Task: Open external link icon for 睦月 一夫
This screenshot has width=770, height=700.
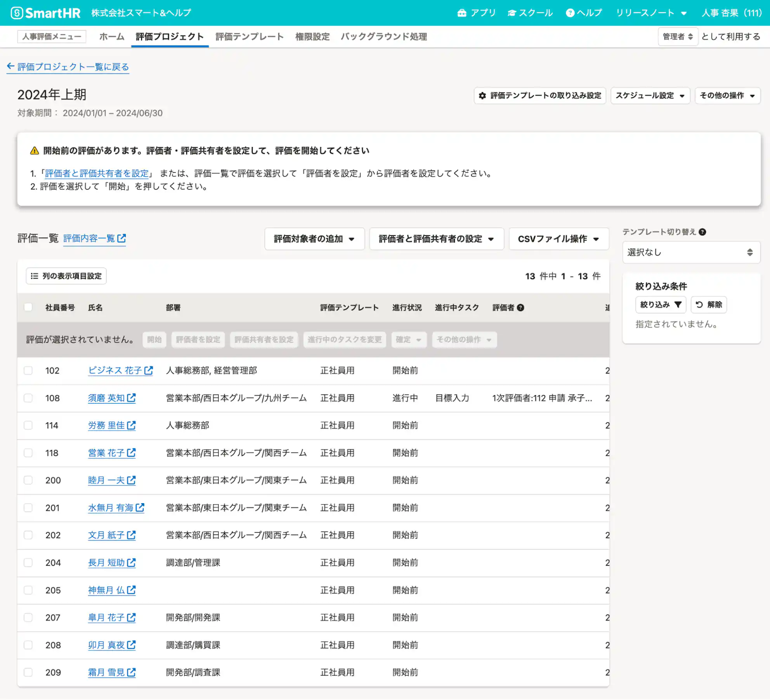Action: click(x=131, y=480)
